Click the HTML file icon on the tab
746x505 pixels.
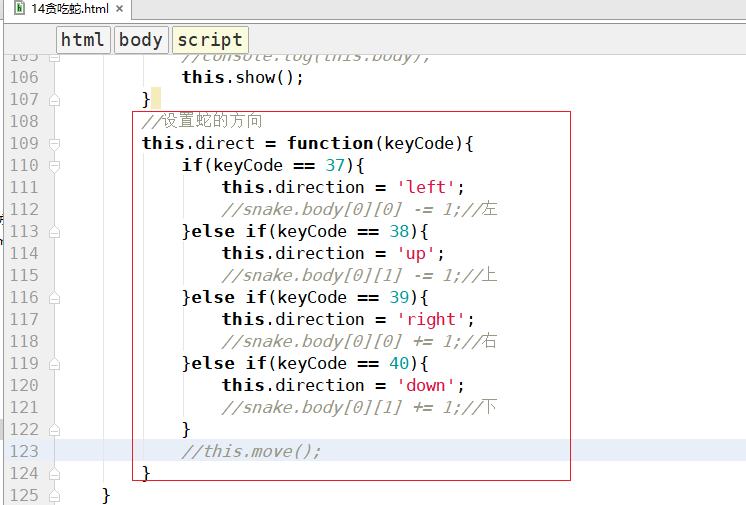(17, 8)
